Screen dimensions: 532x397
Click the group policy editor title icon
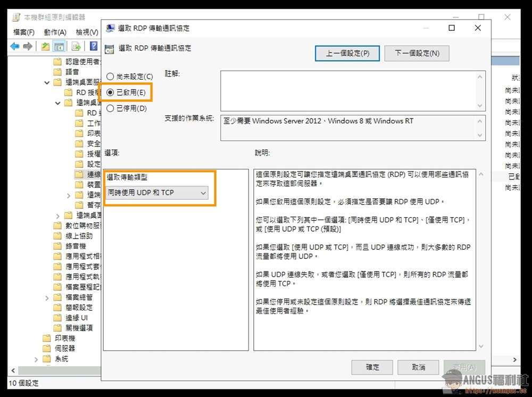click(16, 18)
